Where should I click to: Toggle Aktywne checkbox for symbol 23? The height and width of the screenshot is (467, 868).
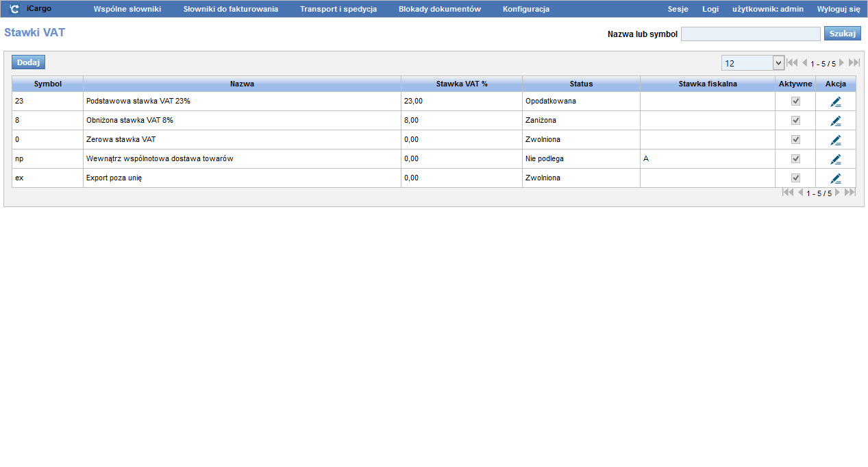click(x=795, y=101)
